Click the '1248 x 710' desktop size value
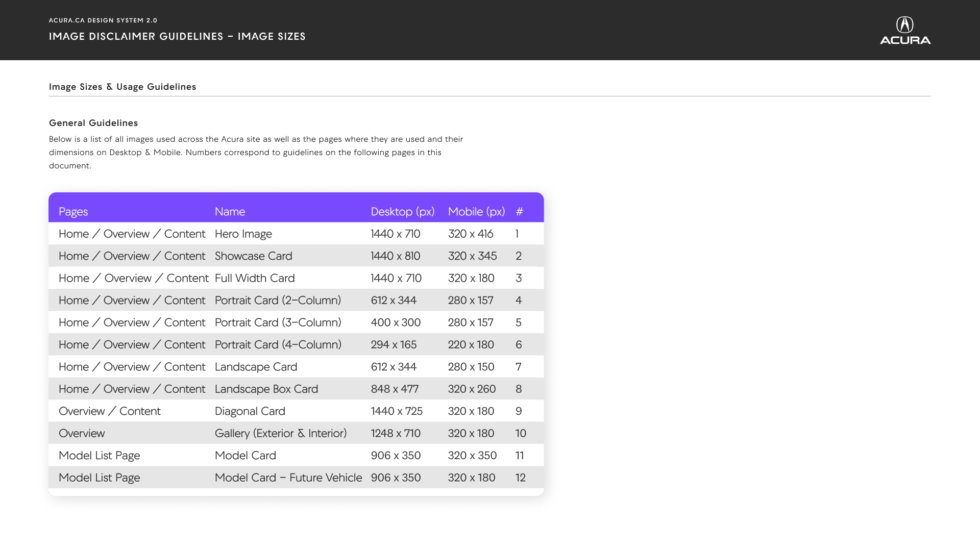The image size is (980, 551). (396, 434)
